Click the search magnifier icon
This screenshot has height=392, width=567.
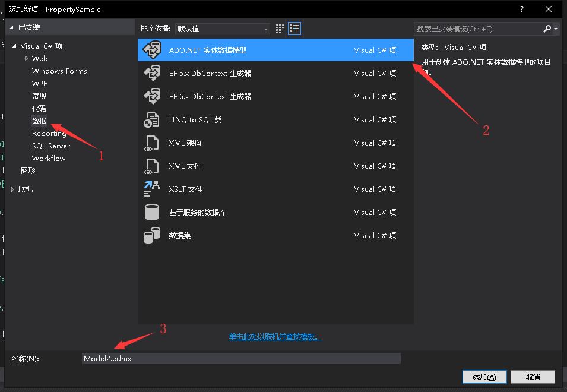(x=547, y=29)
